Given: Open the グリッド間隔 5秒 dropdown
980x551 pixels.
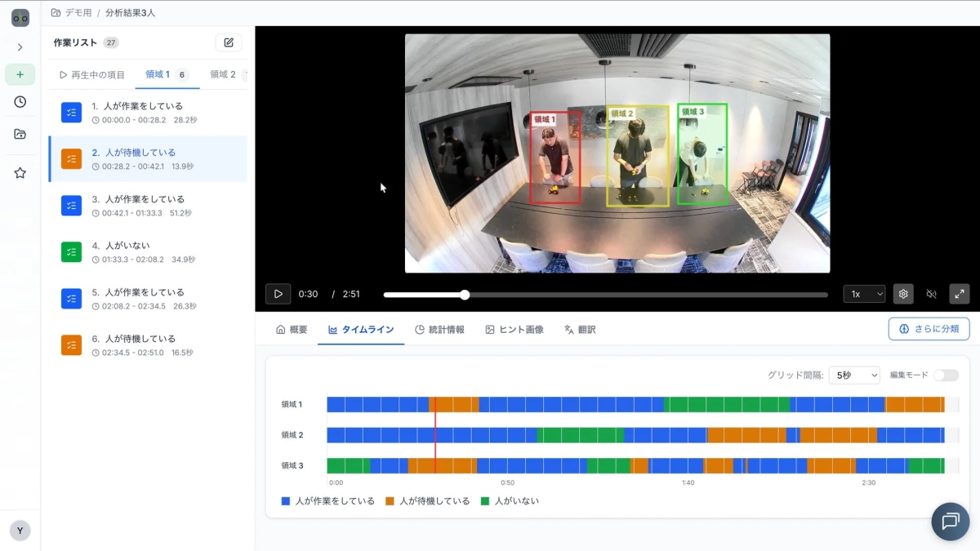Looking at the screenshot, I should click(x=854, y=375).
